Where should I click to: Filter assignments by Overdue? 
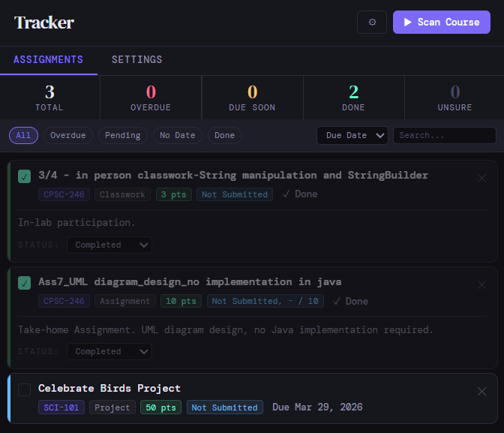[68, 135]
